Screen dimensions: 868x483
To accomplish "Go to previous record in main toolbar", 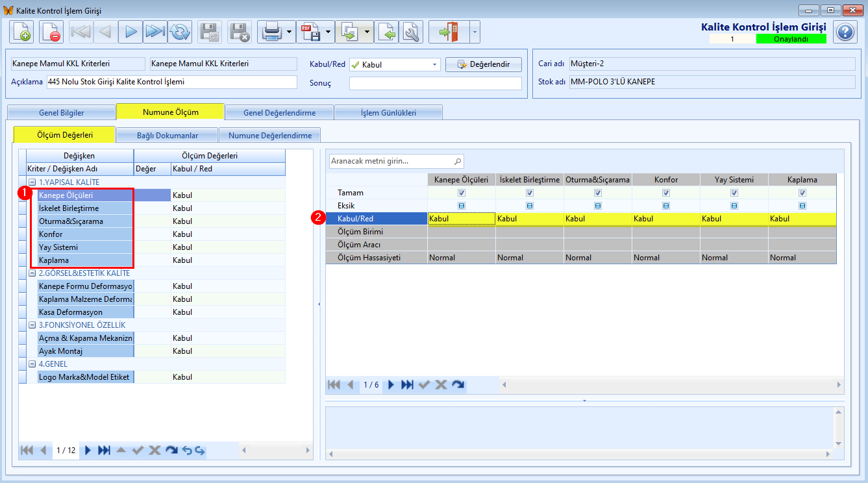I will pos(105,31).
